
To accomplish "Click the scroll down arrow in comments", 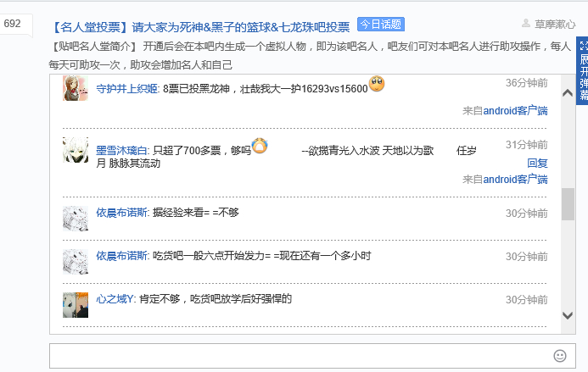I will tap(568, 315).
